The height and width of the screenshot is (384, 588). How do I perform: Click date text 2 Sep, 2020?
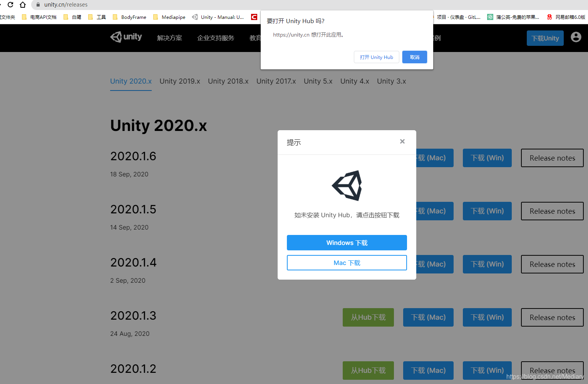click(x=128, y=280)
